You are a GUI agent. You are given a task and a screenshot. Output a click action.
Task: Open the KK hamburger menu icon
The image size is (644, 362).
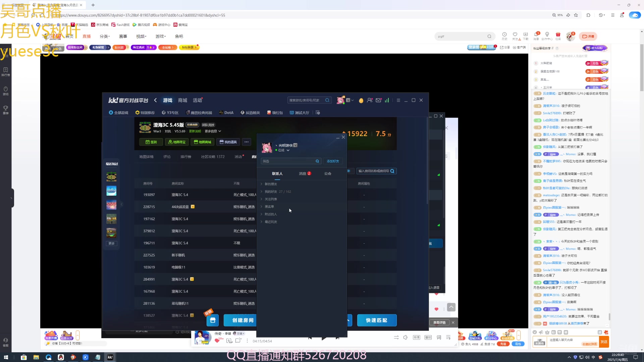coord(398,100)
